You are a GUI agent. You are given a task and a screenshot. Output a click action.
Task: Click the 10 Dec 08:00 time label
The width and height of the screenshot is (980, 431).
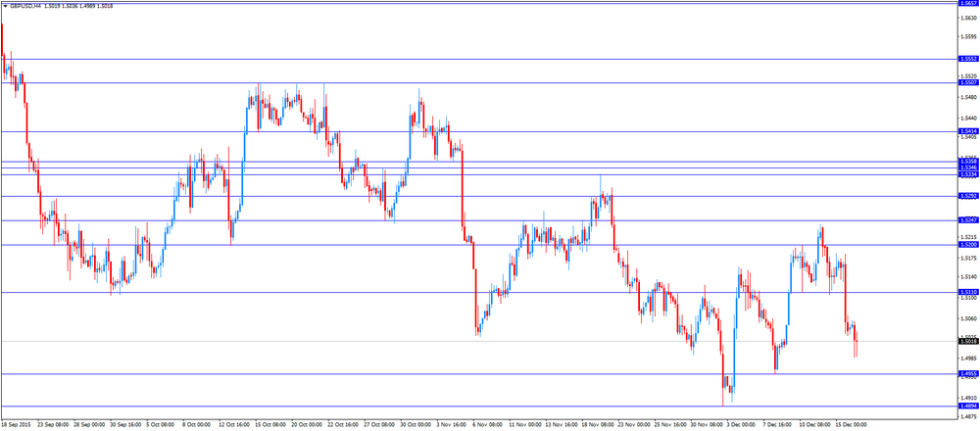(x=813, y=423)
